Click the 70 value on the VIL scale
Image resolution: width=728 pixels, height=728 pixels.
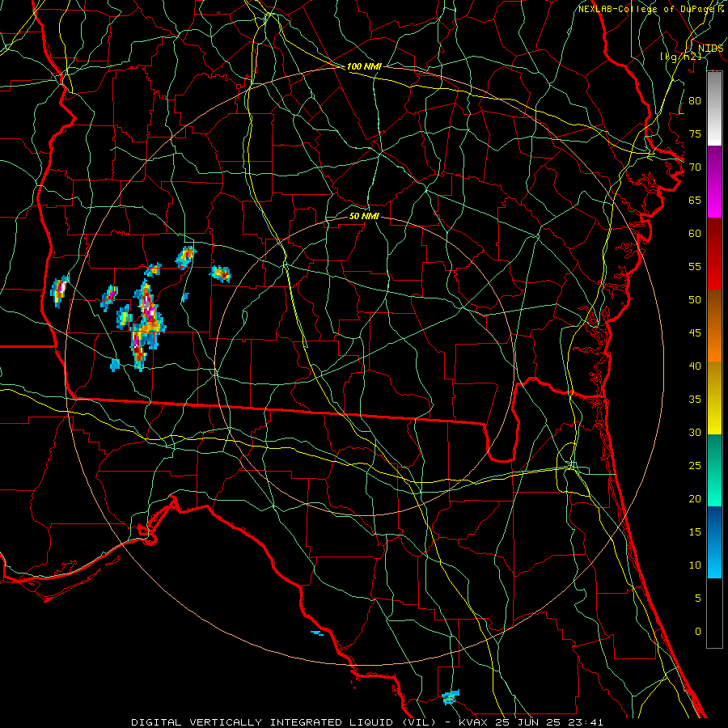pos(695,167)
